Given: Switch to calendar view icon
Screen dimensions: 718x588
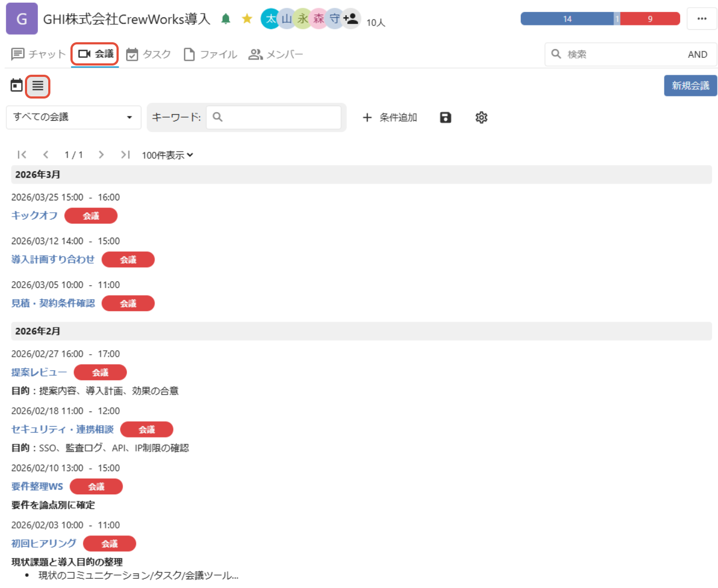Looking at the screenshot, I should (17, 86).
